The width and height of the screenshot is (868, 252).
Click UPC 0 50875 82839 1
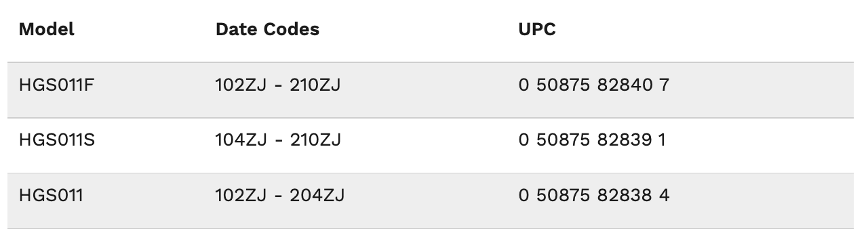pos(593,140)
